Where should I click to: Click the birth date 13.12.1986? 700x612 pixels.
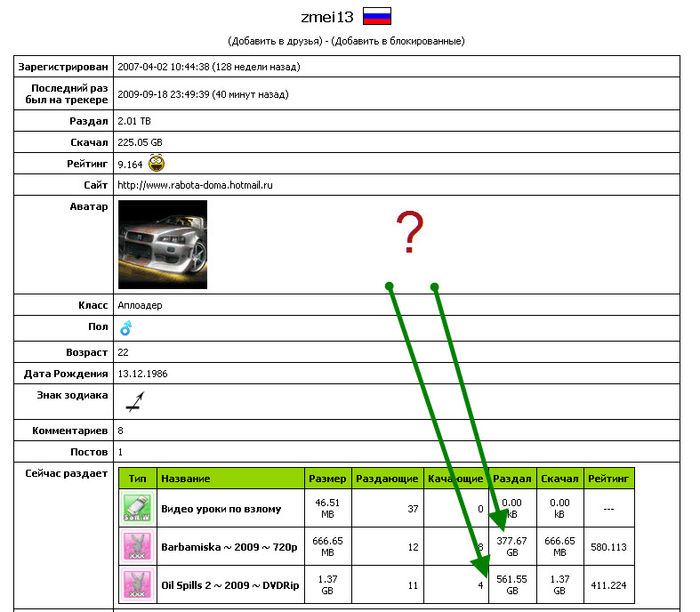tap(142, 374)
